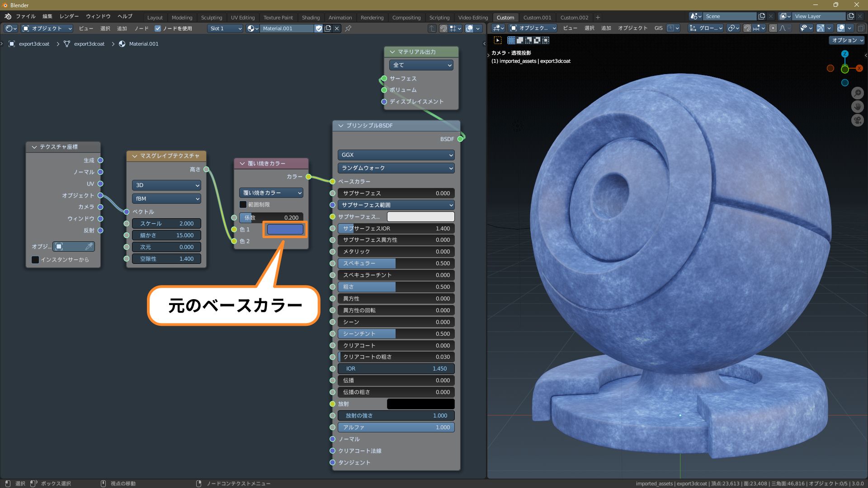The image size is (868, 488).
Task: Open the GIS menu in viewport header
Action: (x=658, y=28)
